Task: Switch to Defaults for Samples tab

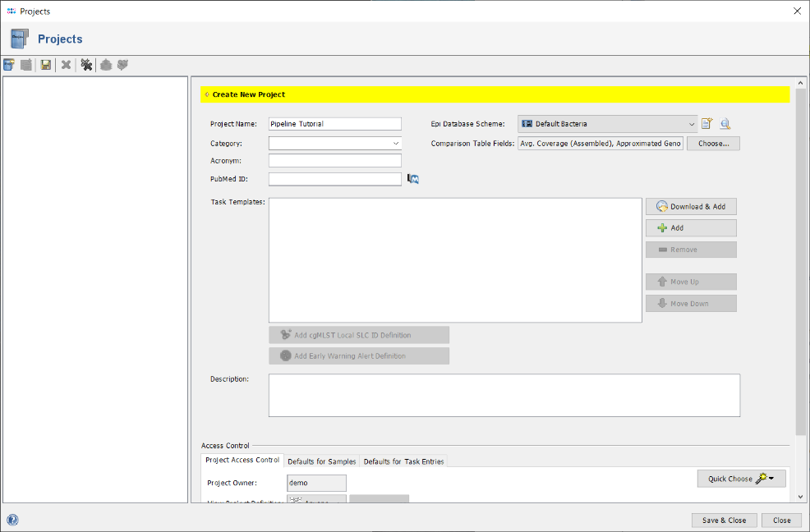Action: [321, 461]
